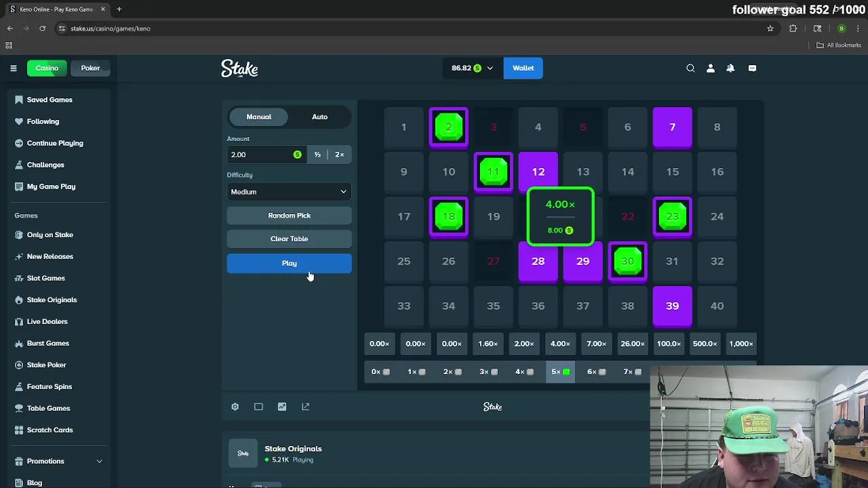Click the pop-out game icon
Screen dimensions: 868x488
(305, 407)
